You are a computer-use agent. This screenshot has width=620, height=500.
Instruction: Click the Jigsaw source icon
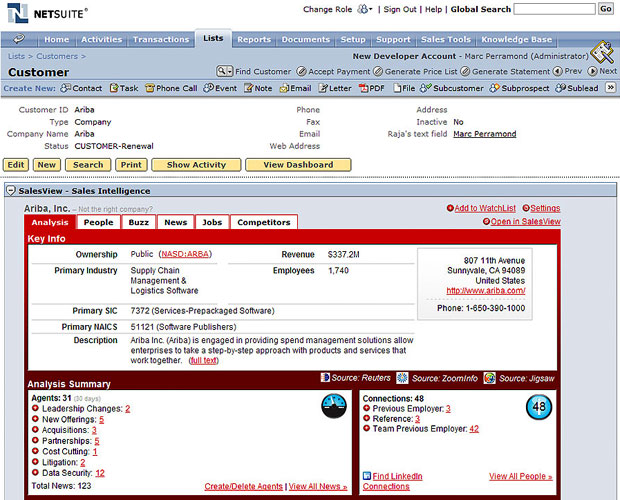(490, 378)
